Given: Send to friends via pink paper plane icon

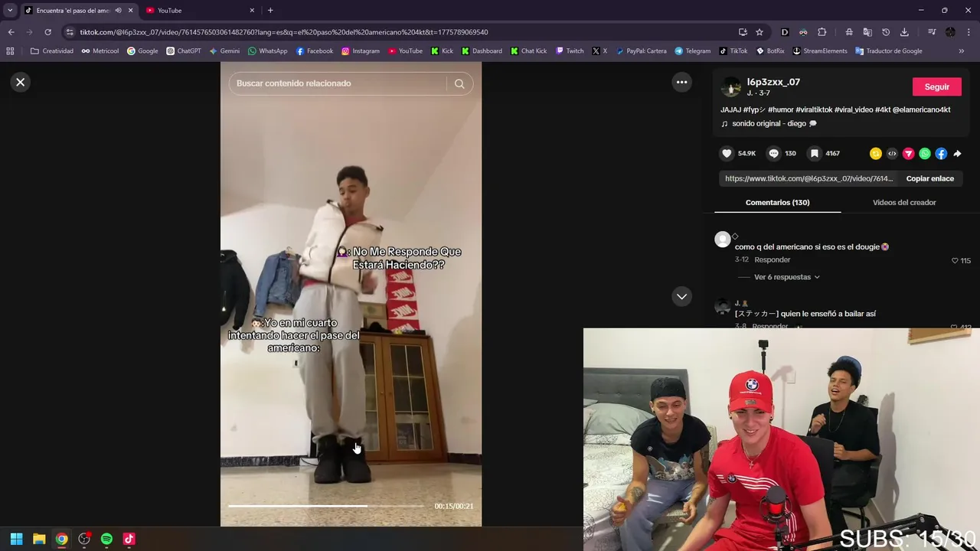Looking at the screenshot, I should coord(909,154).
